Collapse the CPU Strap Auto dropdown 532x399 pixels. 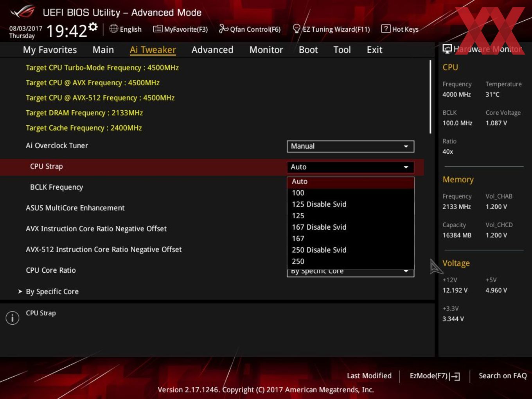click(x=350, y=167)
